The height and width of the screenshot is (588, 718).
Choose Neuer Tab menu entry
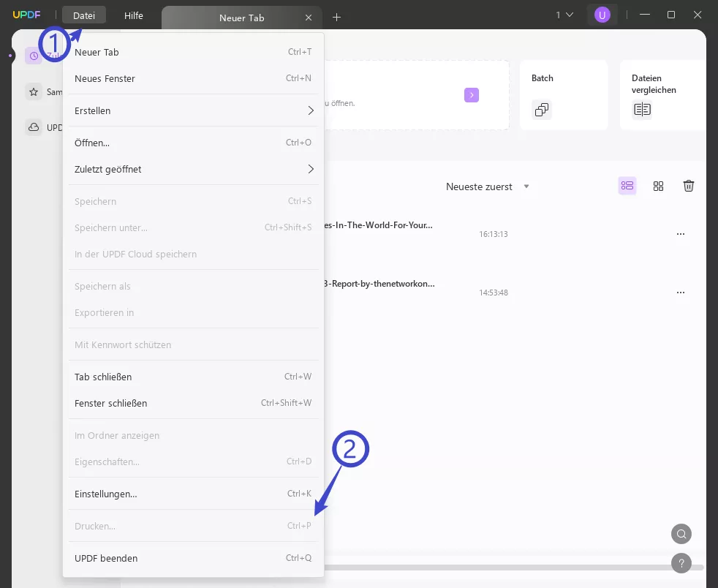coord(193,52)
